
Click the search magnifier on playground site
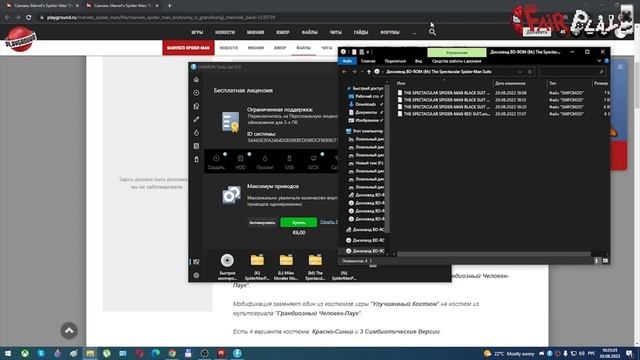(432, 32)
